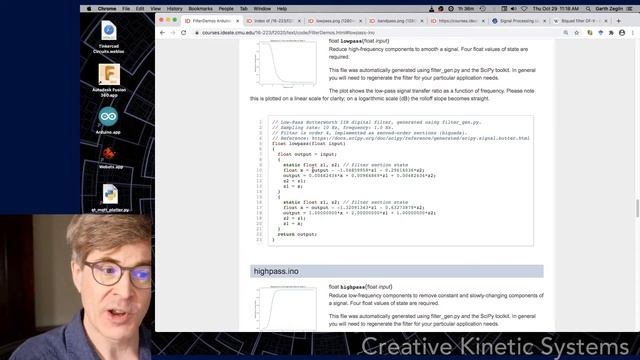Image resolution: width=640 pixels, height=360 pixels.
Task: Switch to the Index of /16-223 tab
Action: (x=273, y=21)
